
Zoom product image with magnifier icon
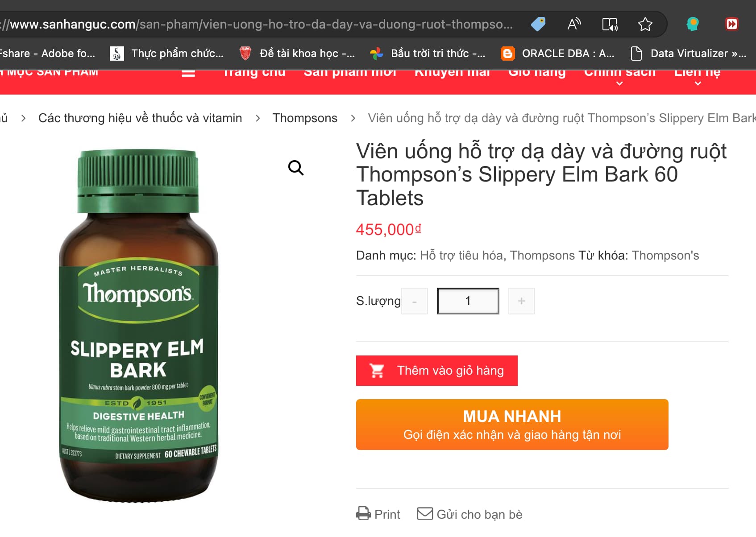[x=296, y=168]
